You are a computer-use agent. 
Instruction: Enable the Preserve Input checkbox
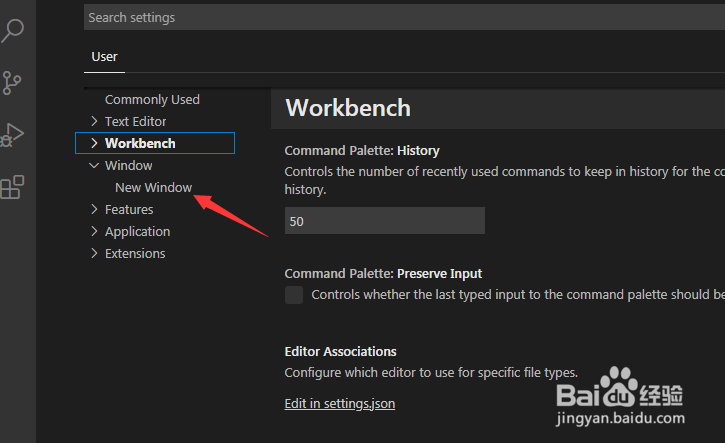[294, 295]
